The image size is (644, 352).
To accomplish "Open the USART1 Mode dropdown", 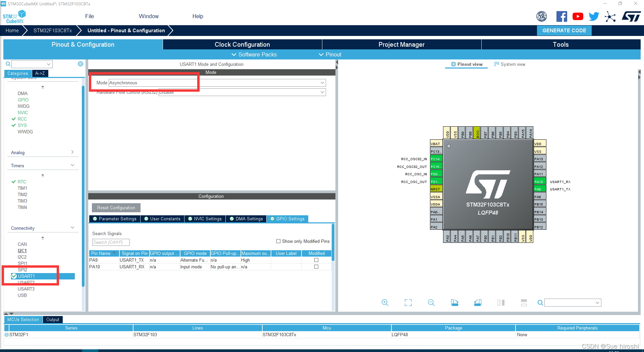I will click(x=217, y=83).
